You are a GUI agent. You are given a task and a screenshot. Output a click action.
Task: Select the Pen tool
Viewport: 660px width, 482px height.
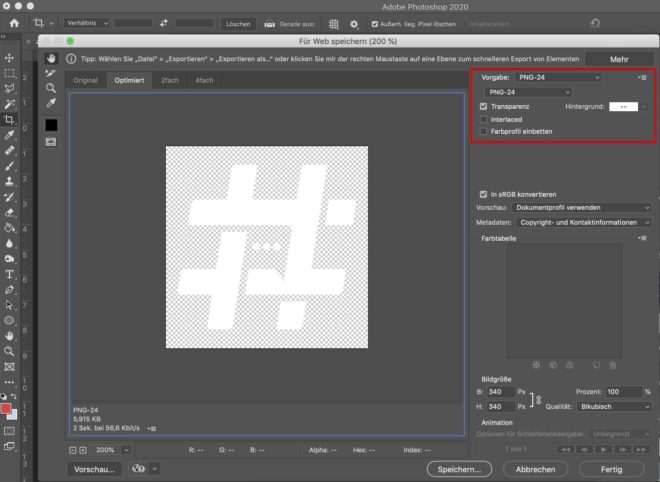pyautogui.click(x=9, y=290)
